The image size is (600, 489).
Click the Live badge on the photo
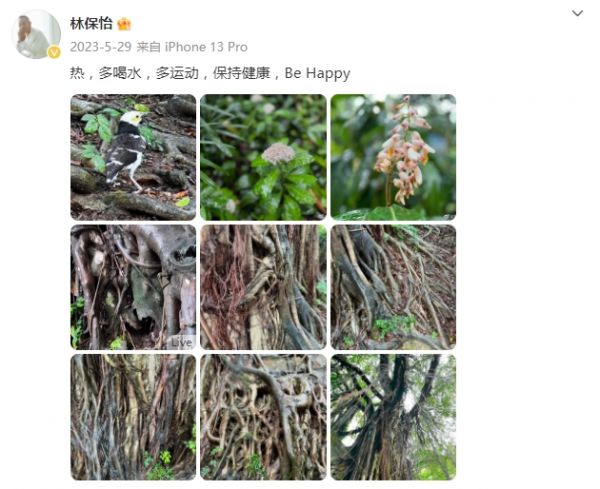coord(181,342)
